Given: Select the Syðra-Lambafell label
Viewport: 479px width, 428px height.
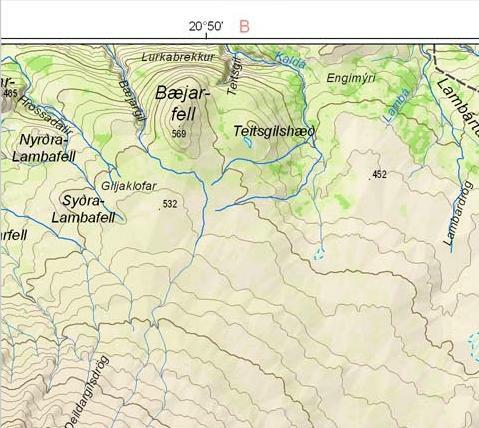Looking at the screenshot, I should (x=83, y=209).
